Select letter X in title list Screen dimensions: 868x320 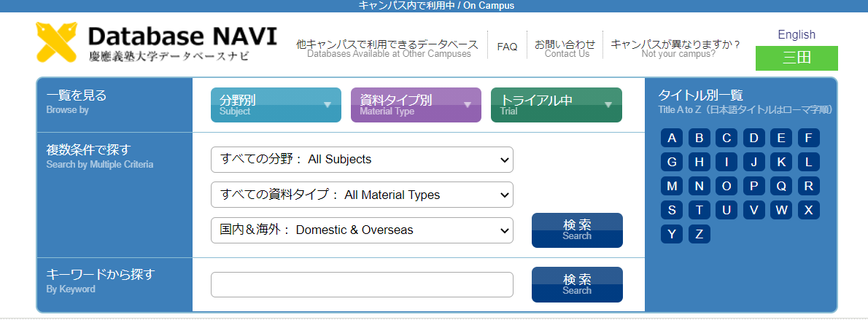[x=809, y=211]
